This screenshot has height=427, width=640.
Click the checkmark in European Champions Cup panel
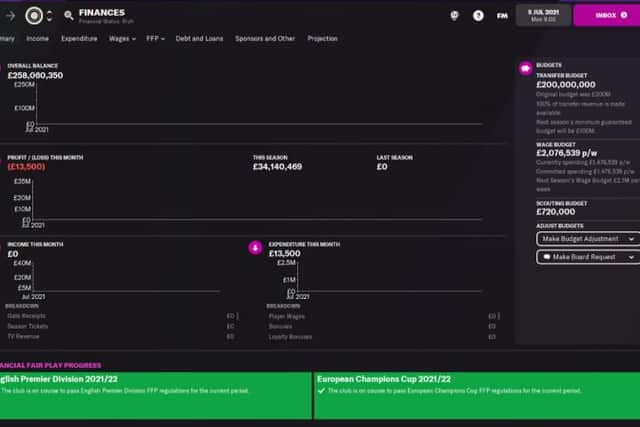coord(321,391)
